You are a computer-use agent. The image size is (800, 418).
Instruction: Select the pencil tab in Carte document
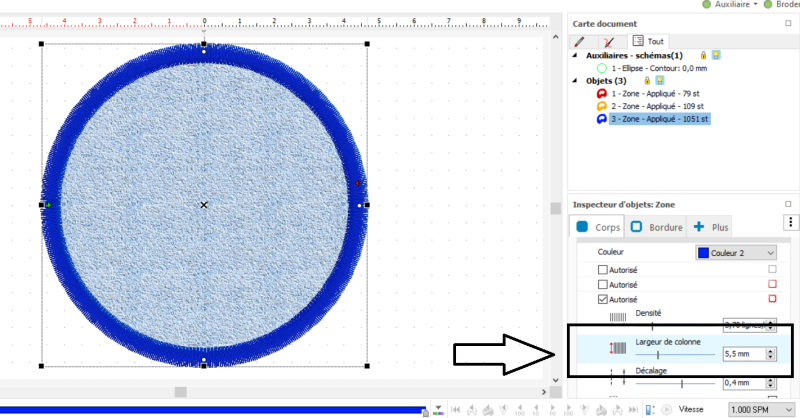click(578, 41)
